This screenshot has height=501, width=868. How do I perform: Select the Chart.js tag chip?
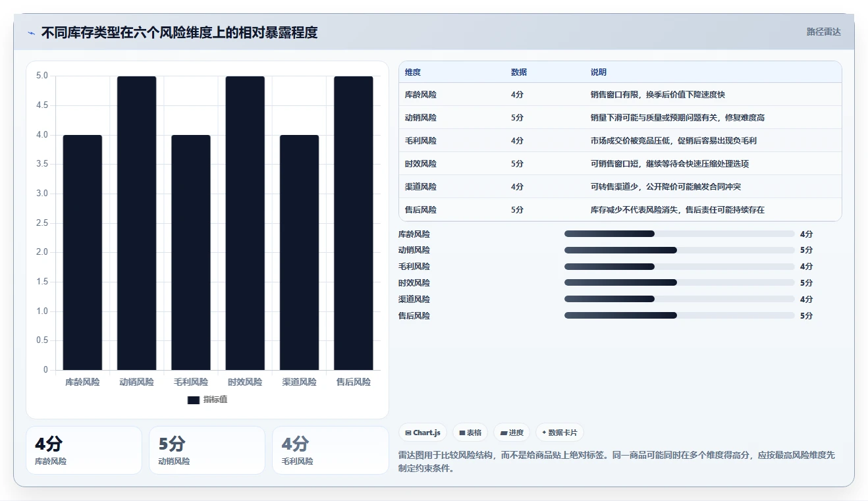[423, 433]
